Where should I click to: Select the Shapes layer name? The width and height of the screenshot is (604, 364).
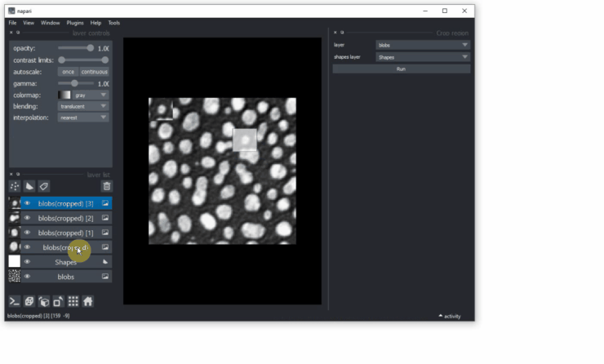(x=65, y=262)
